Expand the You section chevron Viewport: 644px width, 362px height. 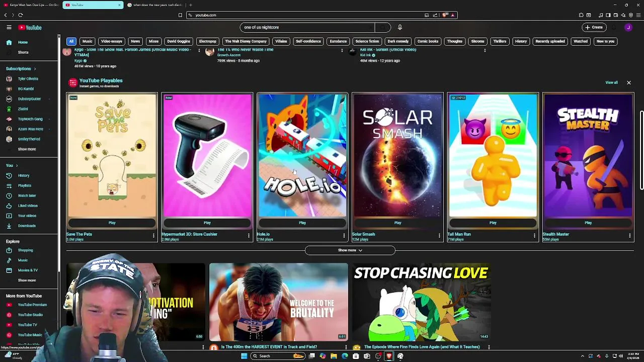[17, 165]
